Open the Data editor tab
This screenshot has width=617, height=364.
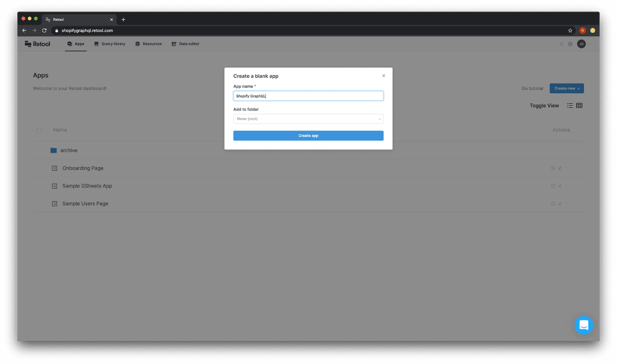pyautogui.click(x=186, y=44)
